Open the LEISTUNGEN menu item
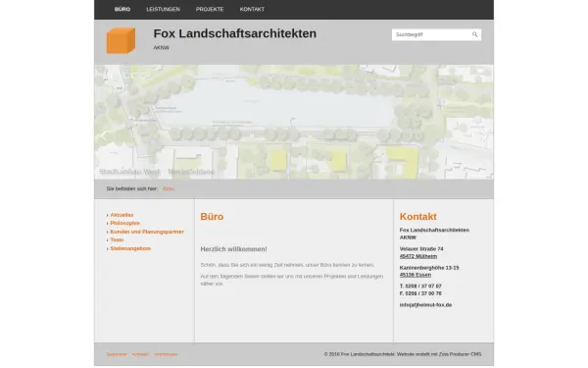588x368 pixels. pos(163,10)
